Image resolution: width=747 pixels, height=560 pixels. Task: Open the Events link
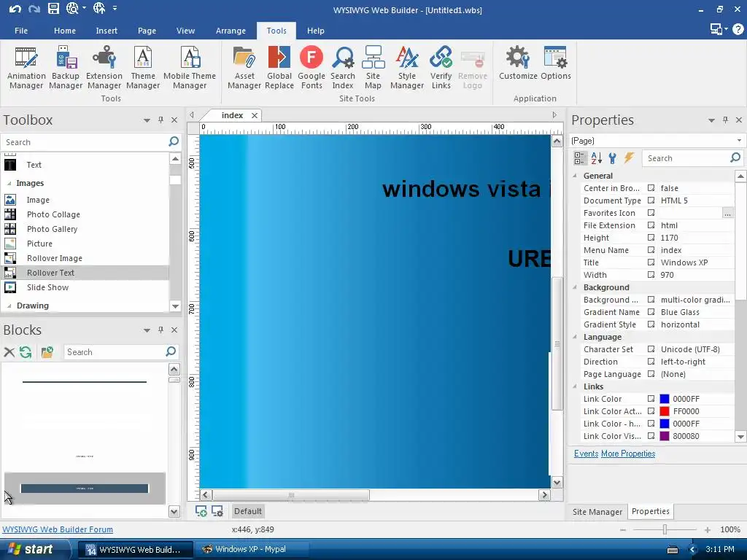coord(586,454)
